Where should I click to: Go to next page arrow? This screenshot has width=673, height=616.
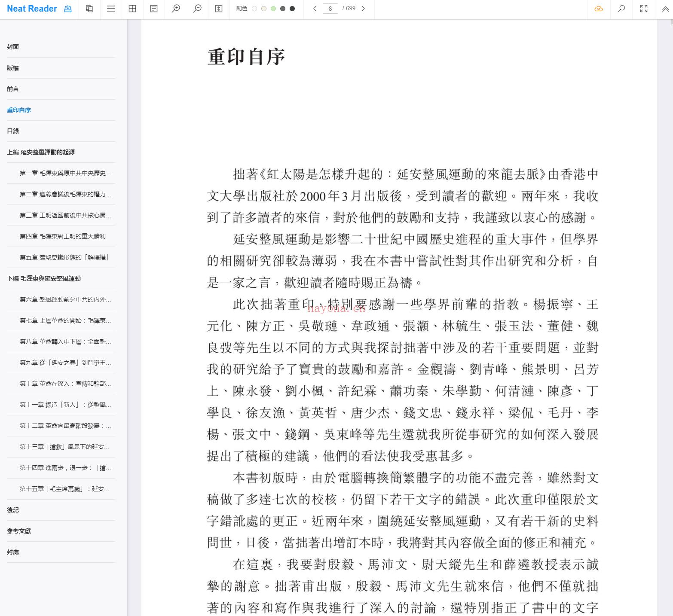coord(363,9)
